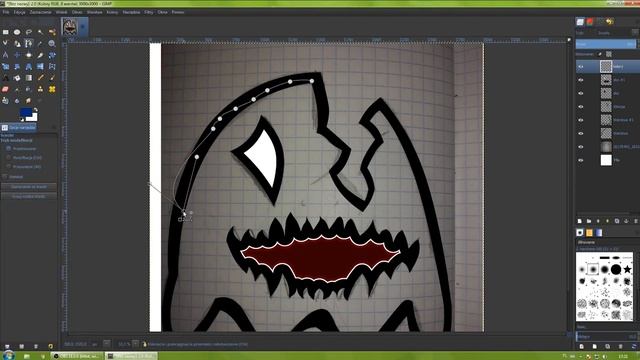Select the star-shaped brush in brushes grid

click(627, 269)
